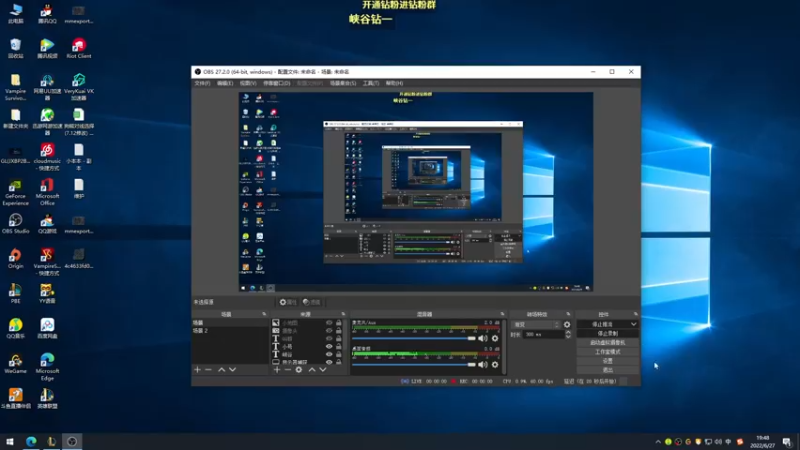800x450 pixels.
Task: Move selected scene down in Scenes list
Action: pos(233,369)
